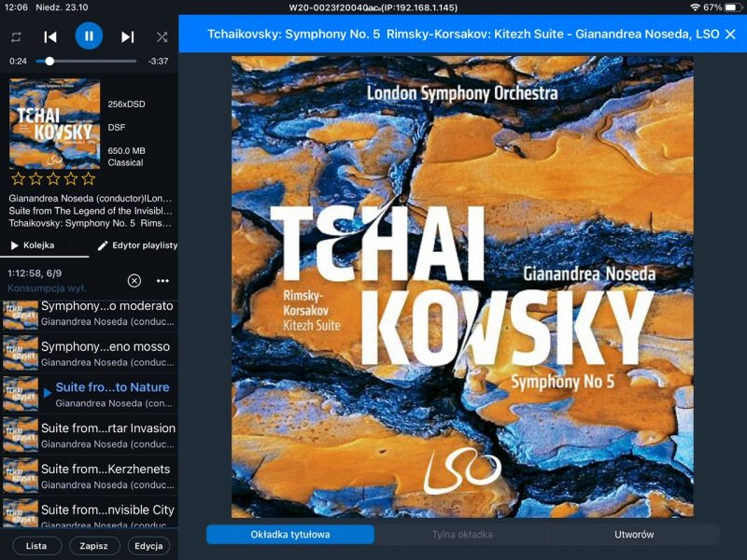Open the Edytor playlisty tab
The image size is (747, 560).
click(x=137, y=245)
